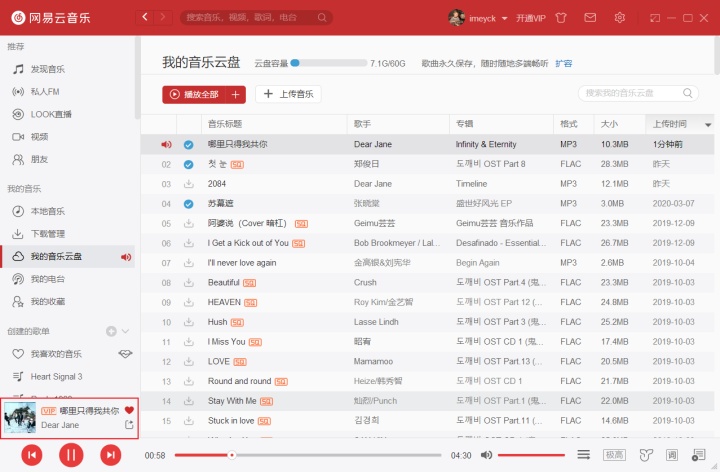This screenshot has height=472, width=720.
Task: Click the search magnifier in the top bar
Action: pyautogui.click(x=322, y=17)
